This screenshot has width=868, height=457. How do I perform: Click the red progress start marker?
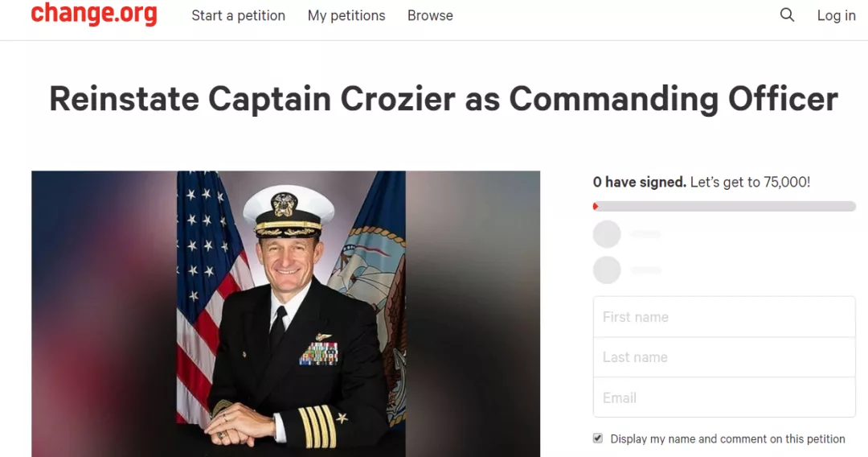click(x=596, y=207)
